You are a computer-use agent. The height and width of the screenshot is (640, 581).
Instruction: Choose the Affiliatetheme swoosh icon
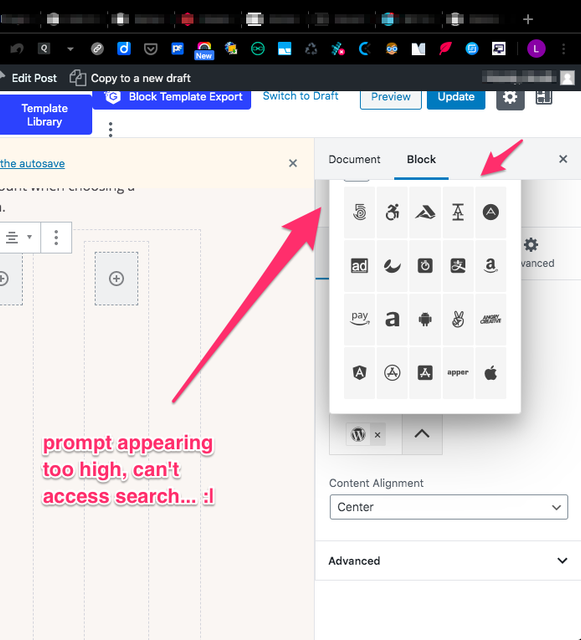coord(392,266)
